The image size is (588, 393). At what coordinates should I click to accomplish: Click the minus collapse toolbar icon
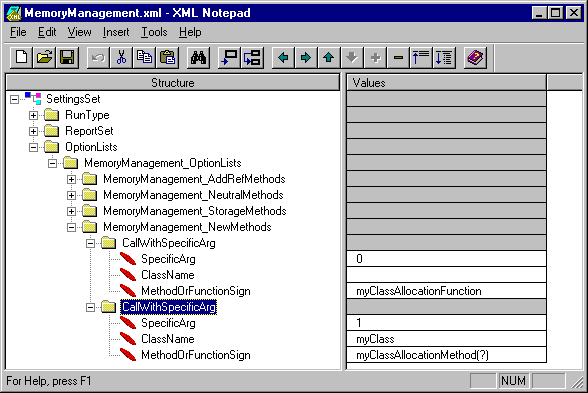coord(398,58)
